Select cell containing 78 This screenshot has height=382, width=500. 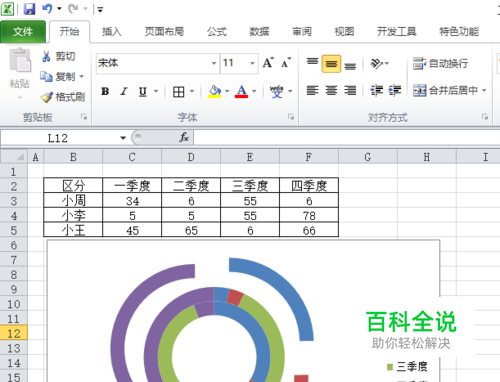coord(309,216)
